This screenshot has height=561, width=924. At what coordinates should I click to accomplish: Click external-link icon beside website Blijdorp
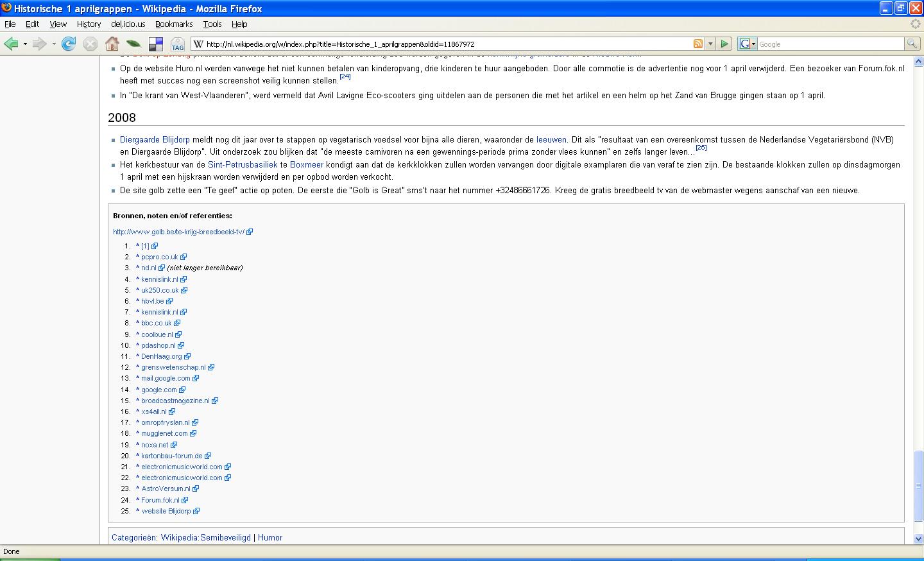tap(196, 511)
